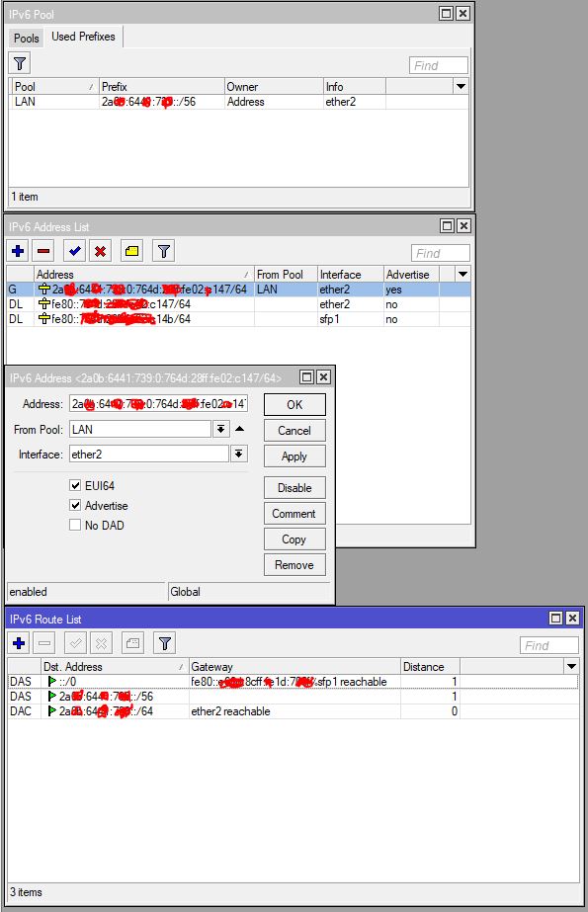This screenshot has height=912, width=588.
Task: Disable address with red X icon
Action: pyautogui.click(x=100, y=251)
